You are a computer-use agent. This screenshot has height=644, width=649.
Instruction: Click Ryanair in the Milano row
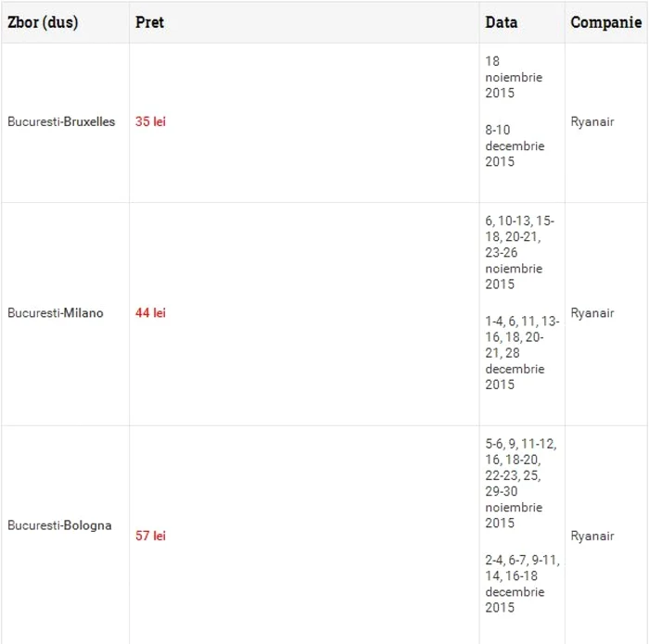(592, 312)
